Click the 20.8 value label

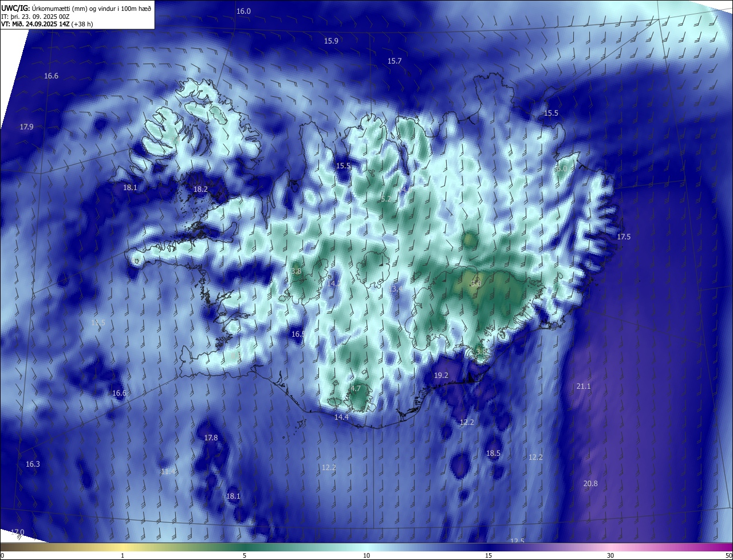(x=590, y=483)
